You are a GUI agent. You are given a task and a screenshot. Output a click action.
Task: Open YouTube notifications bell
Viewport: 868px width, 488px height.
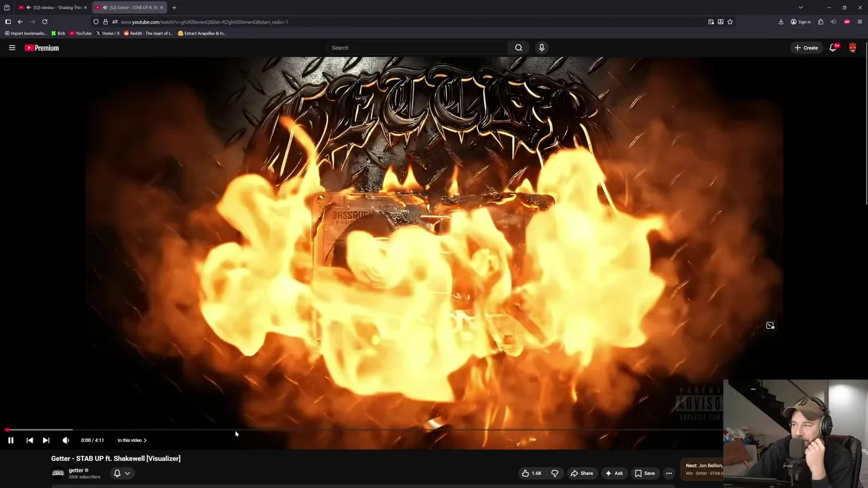pos(833,47)
